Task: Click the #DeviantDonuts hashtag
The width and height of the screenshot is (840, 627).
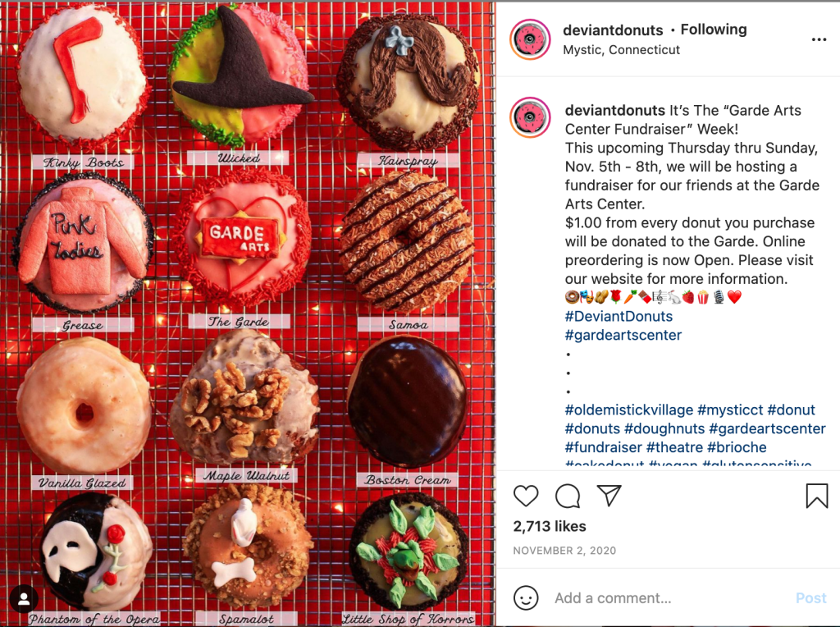Action: pyautogui.click(x=619, y=316)
